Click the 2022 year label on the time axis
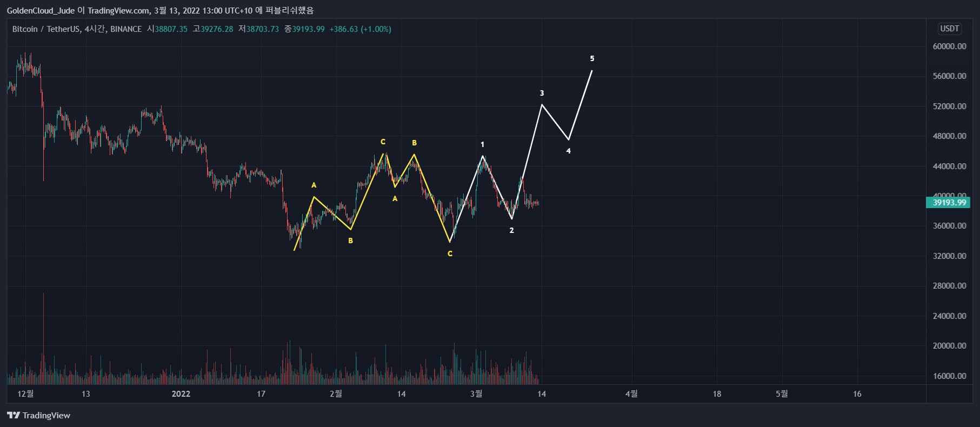980x427 pixels. click(x=181, y=394)
